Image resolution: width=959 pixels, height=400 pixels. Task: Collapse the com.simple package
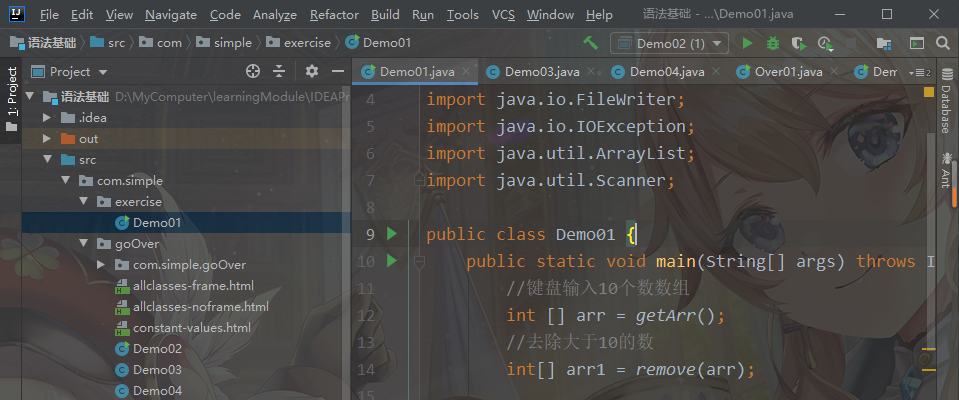65,181
